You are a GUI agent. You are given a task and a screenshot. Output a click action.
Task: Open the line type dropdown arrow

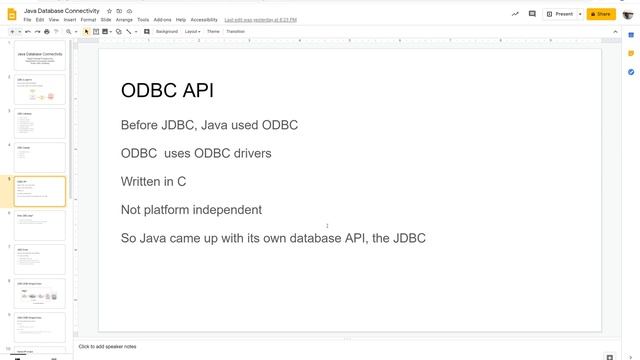coord(136,31)
